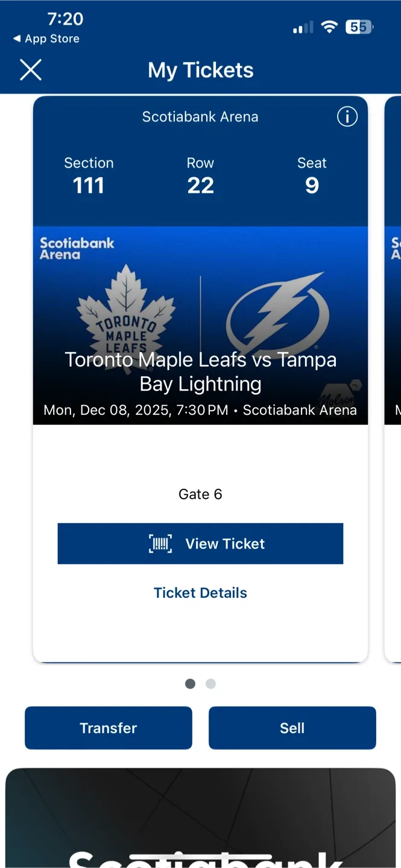Reveal the barcode by opening View Ticket

coord(200,543)
